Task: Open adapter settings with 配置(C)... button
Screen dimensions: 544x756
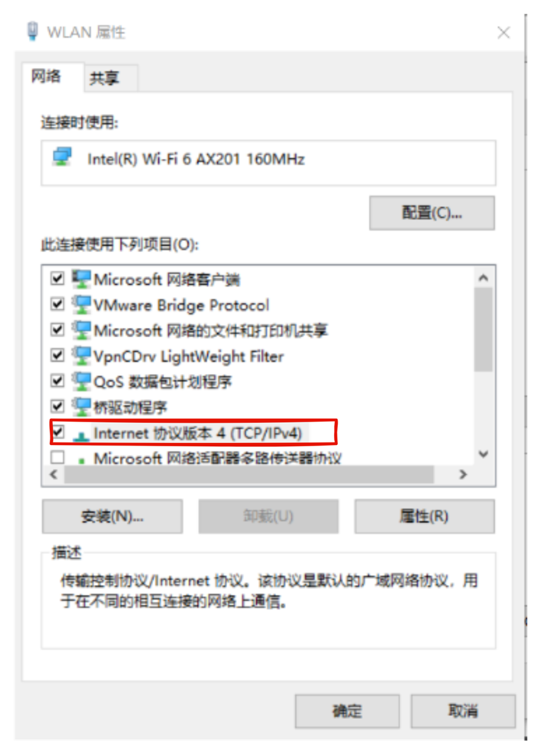Action: click(432, 213)
